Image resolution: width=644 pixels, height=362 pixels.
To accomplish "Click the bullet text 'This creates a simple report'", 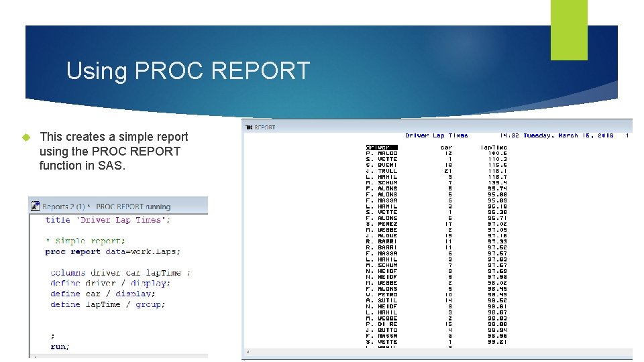I will pos(114,137).
